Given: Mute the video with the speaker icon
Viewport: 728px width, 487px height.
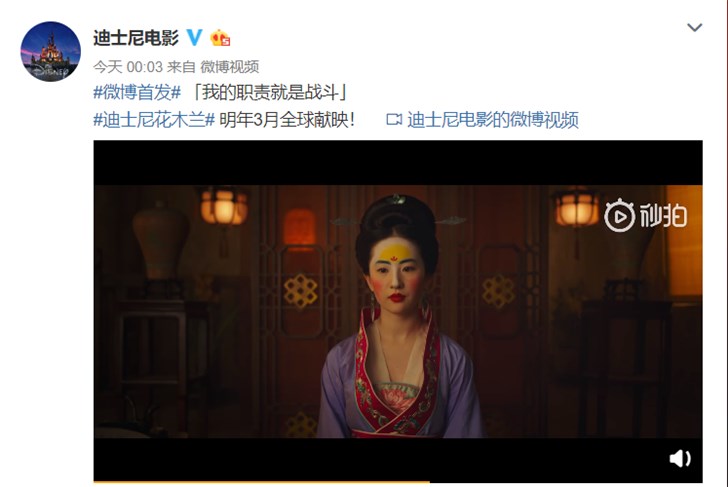Looking at the screenshot, I should click(680, 458).
